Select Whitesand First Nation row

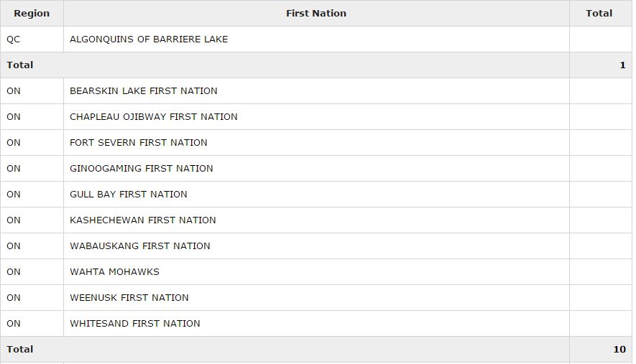135,324
